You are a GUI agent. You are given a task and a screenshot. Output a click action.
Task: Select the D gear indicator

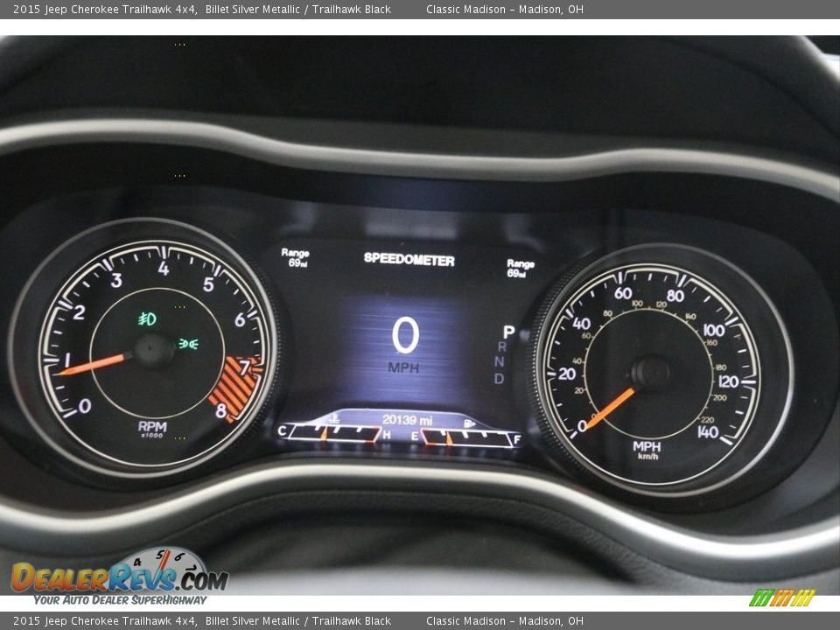(x=499, y=379)
